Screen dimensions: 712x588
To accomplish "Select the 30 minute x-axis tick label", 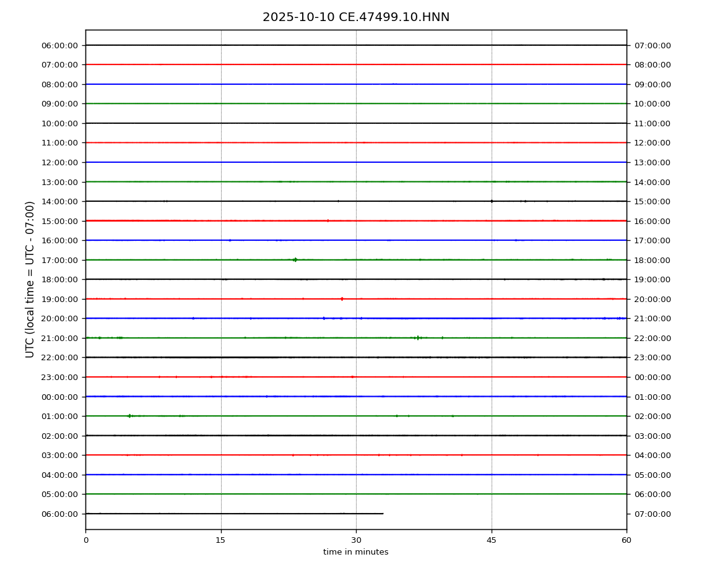I will click(x=356, y=540).
